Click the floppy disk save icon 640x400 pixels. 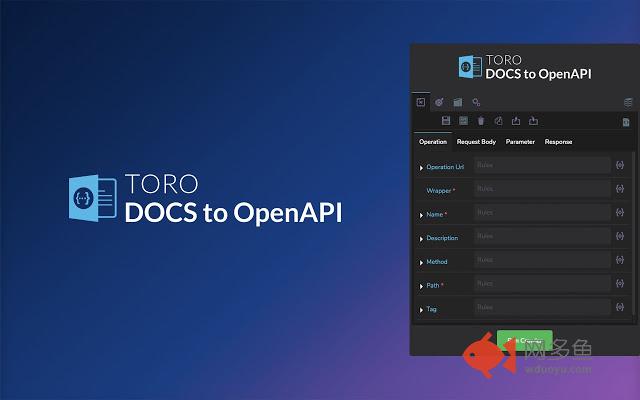pyautogui.click(x=446, y=120)
